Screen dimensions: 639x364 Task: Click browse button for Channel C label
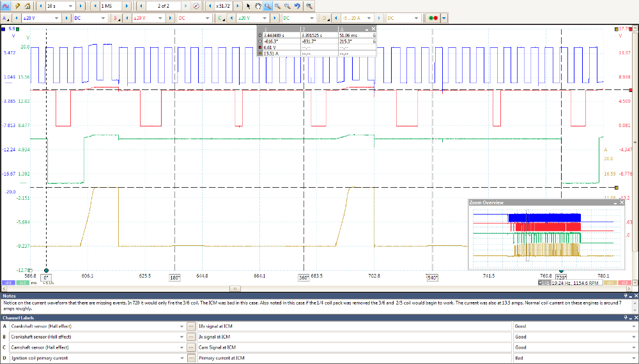[190, 347]
